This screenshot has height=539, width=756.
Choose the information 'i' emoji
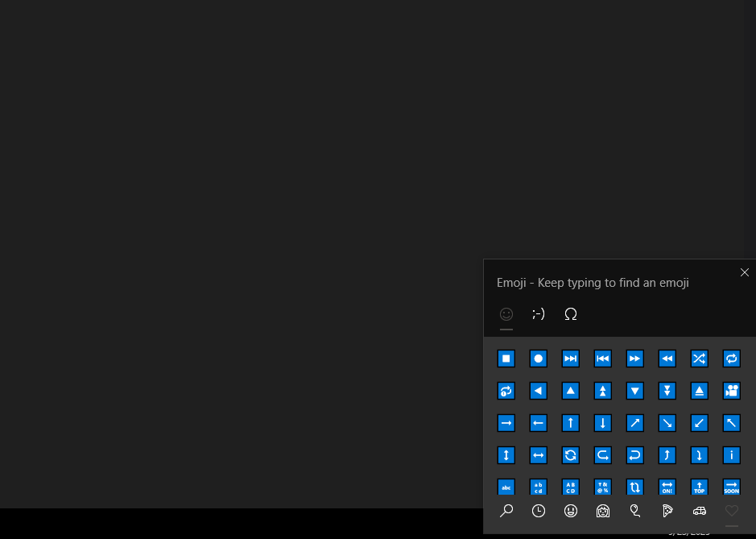731,455
